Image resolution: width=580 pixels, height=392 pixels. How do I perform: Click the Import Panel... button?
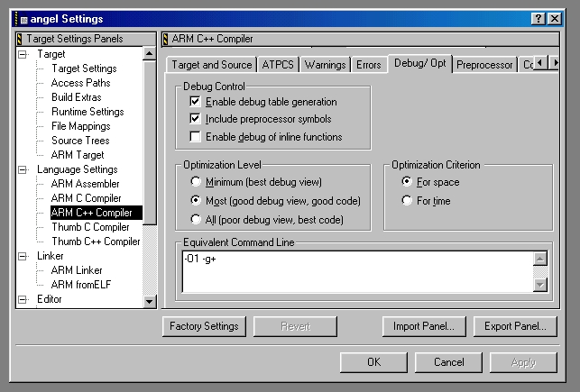(x=424, y=326)
